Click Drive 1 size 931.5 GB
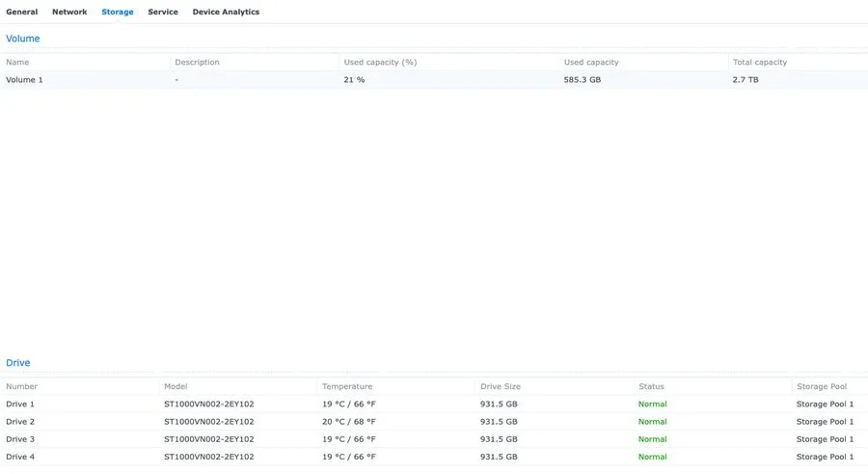868x474 pixels. [499, 404]
